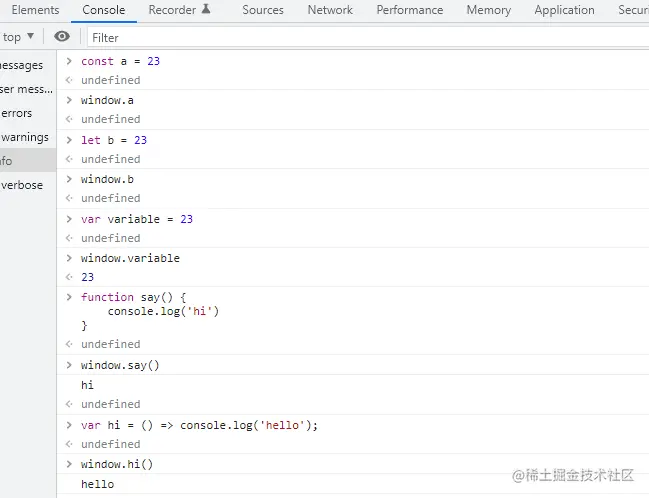649x498 pixels.
Task: Open the Recorder tab
Action: coord(172,10)
